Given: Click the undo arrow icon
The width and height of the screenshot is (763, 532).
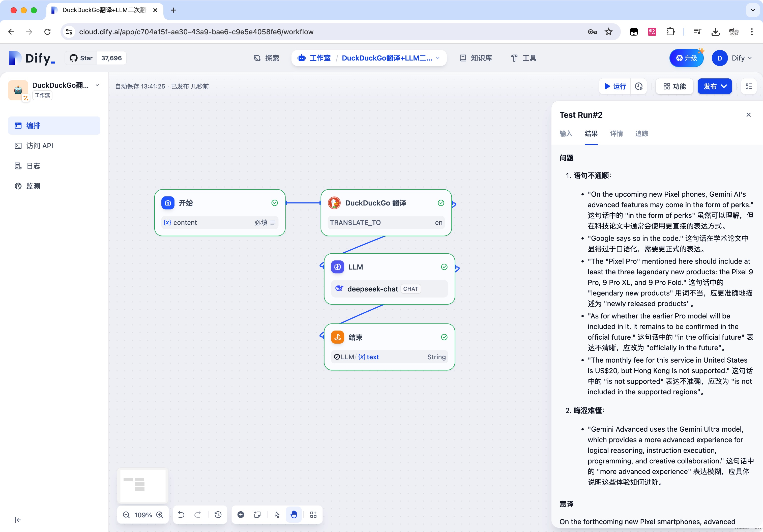Looking at the screenshot, I should pos(181,515).
